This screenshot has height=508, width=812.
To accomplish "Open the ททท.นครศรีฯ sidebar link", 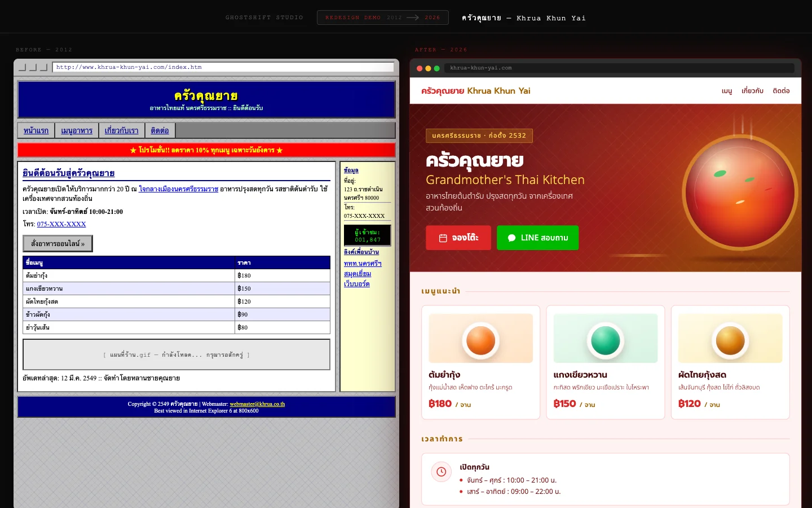I will 363,264.
